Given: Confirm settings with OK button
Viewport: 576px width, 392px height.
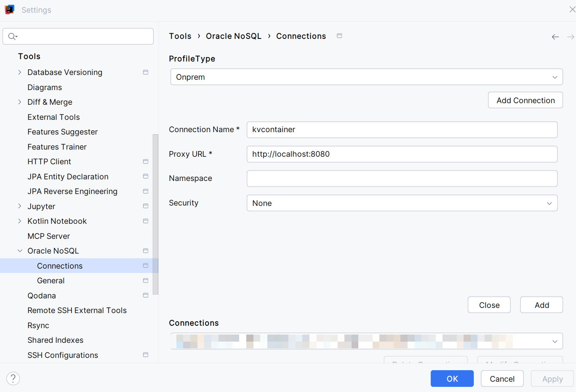Looking at the screenshot, I should pyautogui.click(x=452, y=379).
